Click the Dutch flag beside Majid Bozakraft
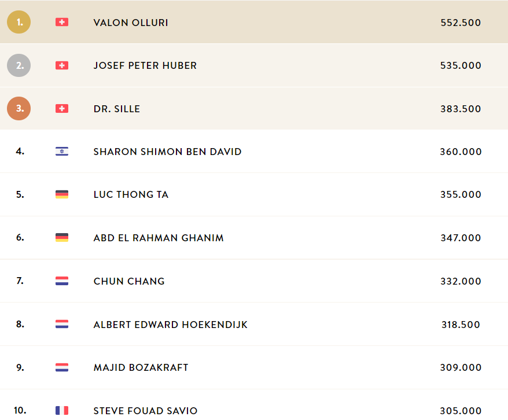The width and height of the screenshot is (508, 420). point(62,367)
